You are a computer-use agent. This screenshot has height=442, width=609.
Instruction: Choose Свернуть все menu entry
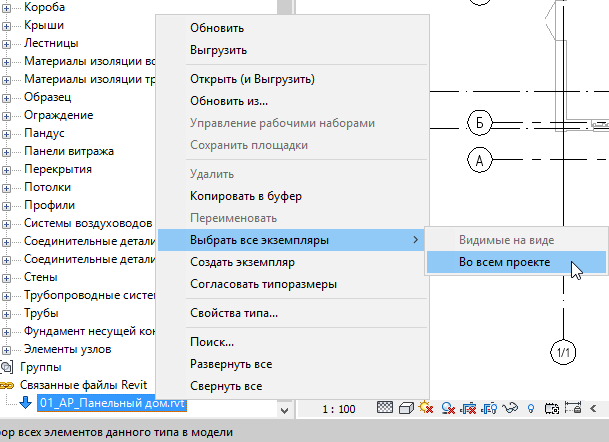coord(292,386)
